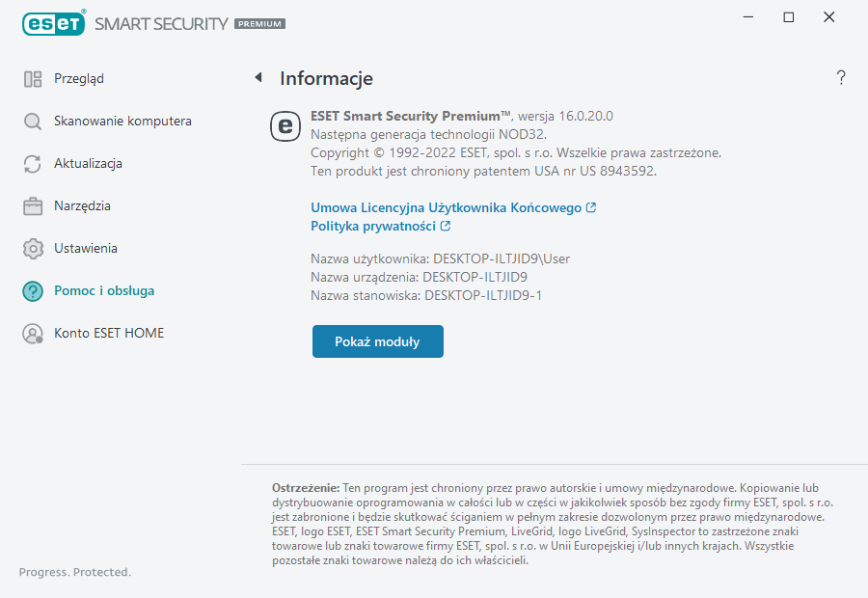Click the round ESET 'e' product icon

[285, 126]
